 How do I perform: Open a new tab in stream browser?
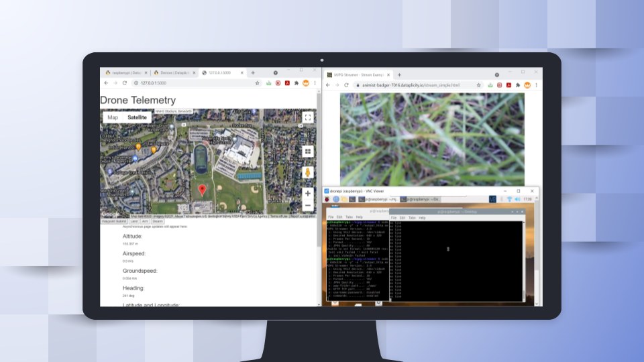[399, 74]
